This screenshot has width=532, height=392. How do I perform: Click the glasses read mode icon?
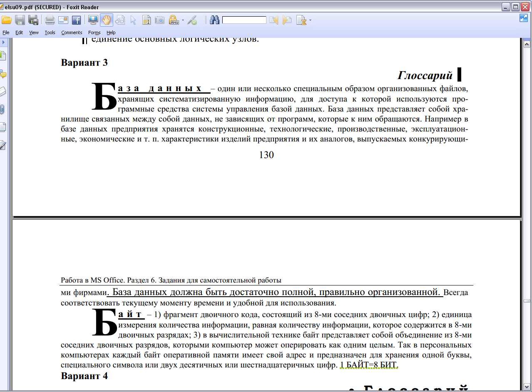pos(120,20)
